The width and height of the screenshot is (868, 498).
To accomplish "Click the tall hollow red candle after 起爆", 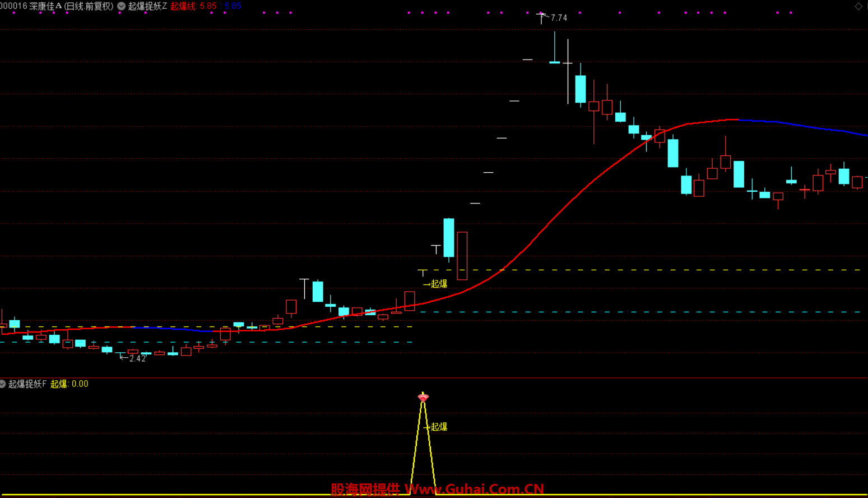I will click(462, 256).
